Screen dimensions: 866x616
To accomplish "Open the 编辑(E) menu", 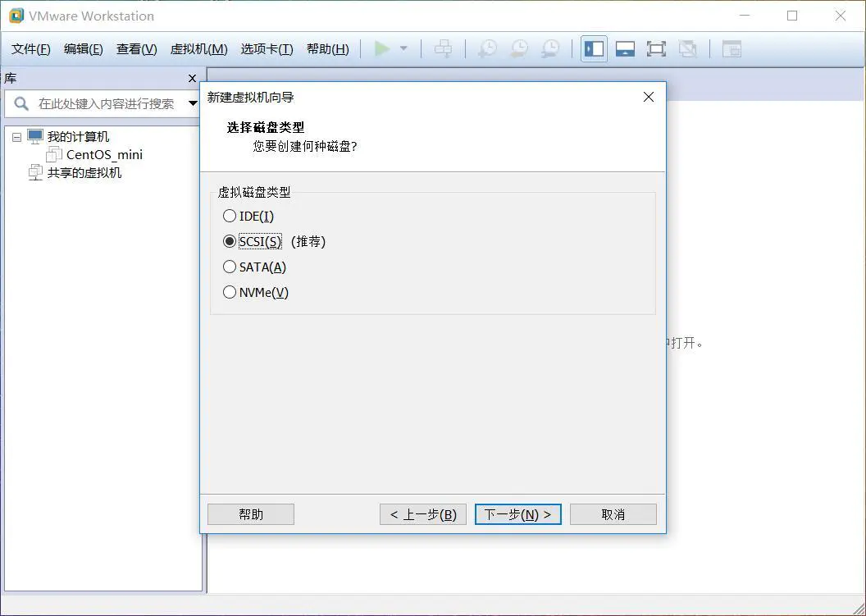I will pos(83,48).
